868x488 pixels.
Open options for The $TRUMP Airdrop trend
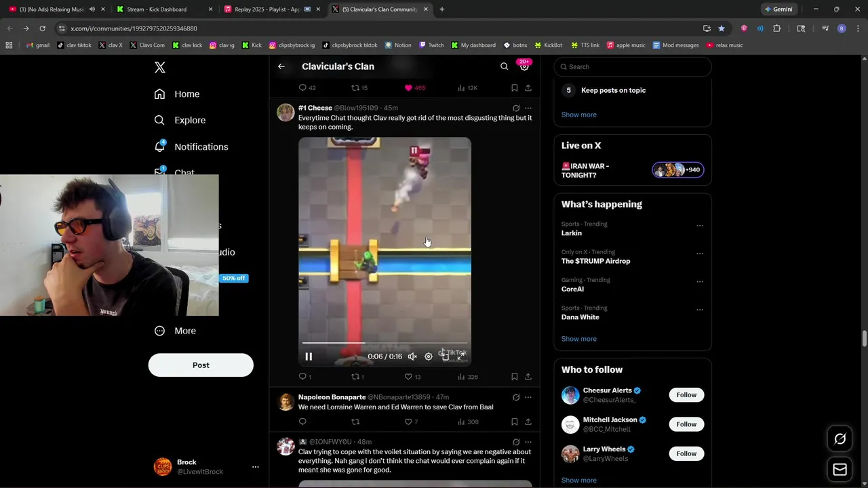(x=700, y=253)
